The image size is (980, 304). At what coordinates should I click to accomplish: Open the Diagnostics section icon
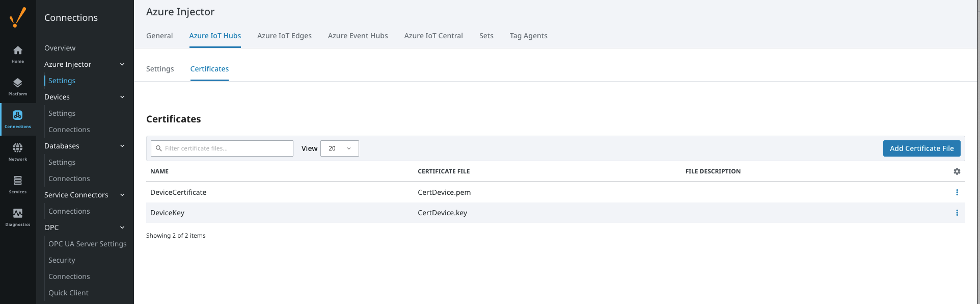[x=18, y=217]
